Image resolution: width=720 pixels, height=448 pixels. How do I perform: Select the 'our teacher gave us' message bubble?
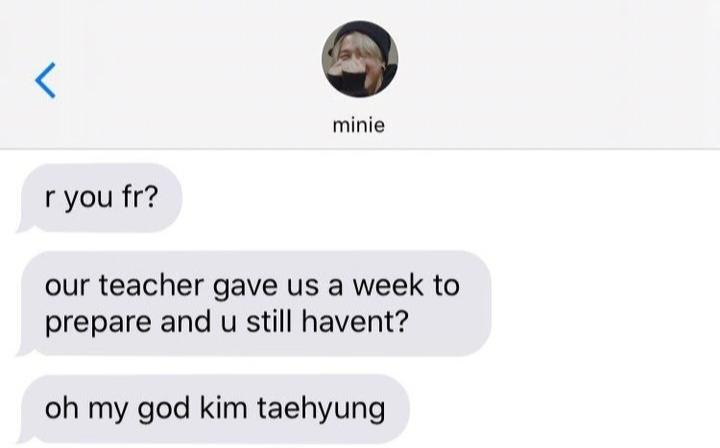tap(254, 303)
